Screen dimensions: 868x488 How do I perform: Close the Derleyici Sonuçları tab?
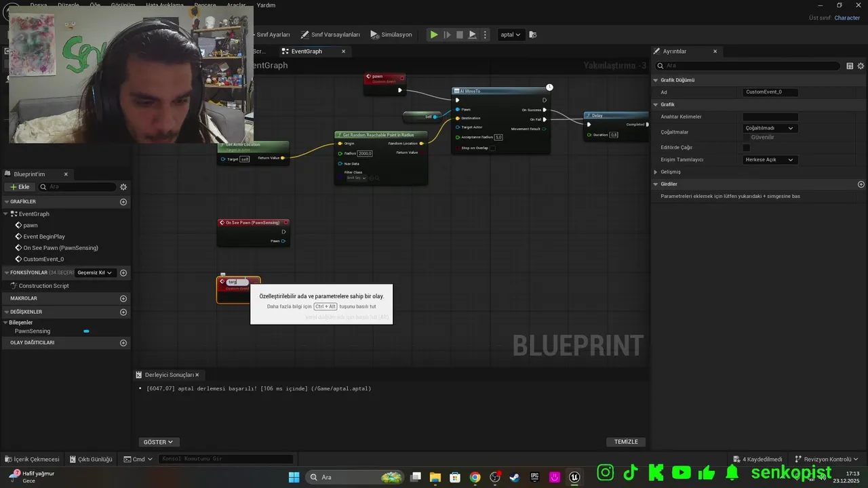click(197, 375)
